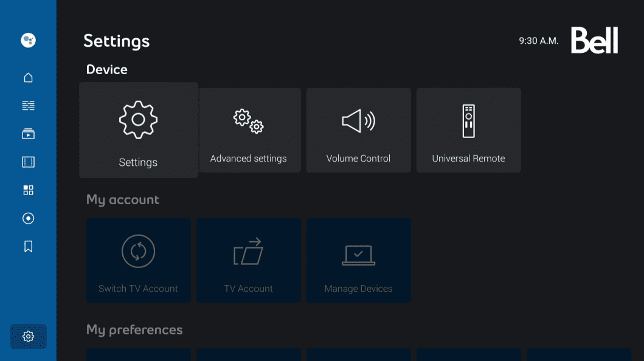Viewport: 644px width, 361px height.
Task: Open the Advanced settings tile
Action: (x=248, y=130)
